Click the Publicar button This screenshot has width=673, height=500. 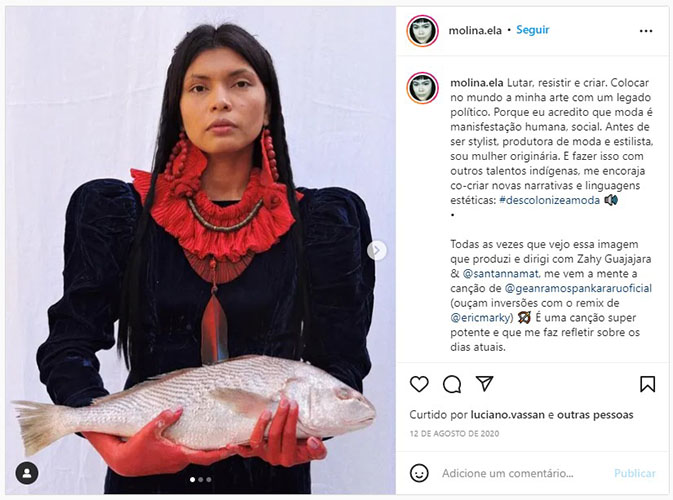coord(634,473)
